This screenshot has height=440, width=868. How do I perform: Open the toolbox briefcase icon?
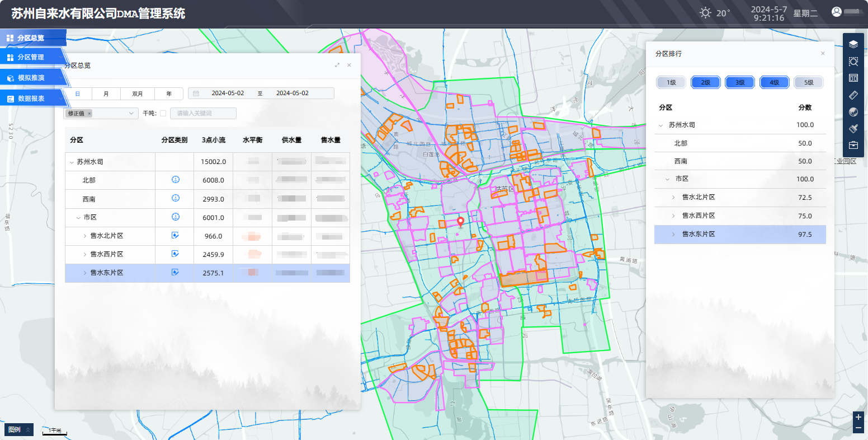[853, 146]
